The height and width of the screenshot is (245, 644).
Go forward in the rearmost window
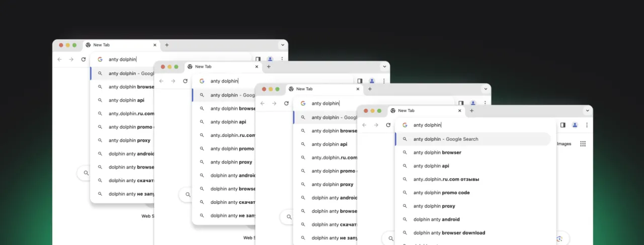tap(71, 59)
